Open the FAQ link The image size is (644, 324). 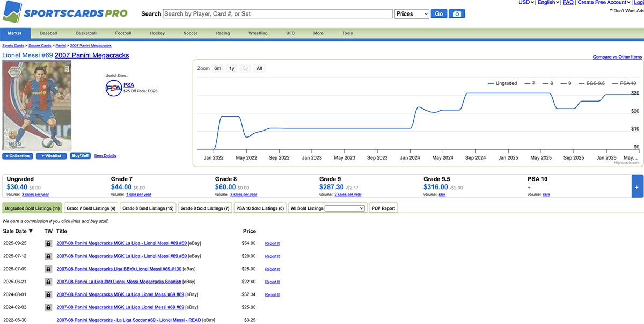coord(568,3)
